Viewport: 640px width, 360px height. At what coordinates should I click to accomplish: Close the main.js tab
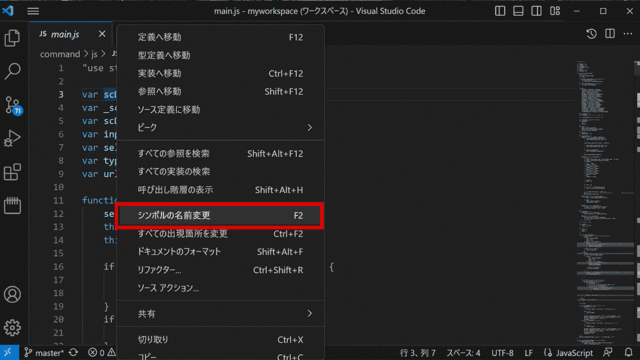tap(102, 34)
